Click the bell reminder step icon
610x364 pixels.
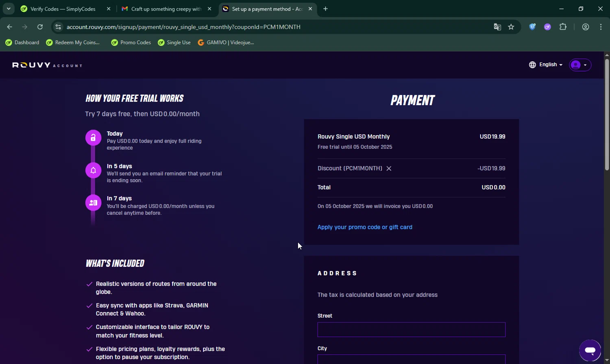pos(93,170)
